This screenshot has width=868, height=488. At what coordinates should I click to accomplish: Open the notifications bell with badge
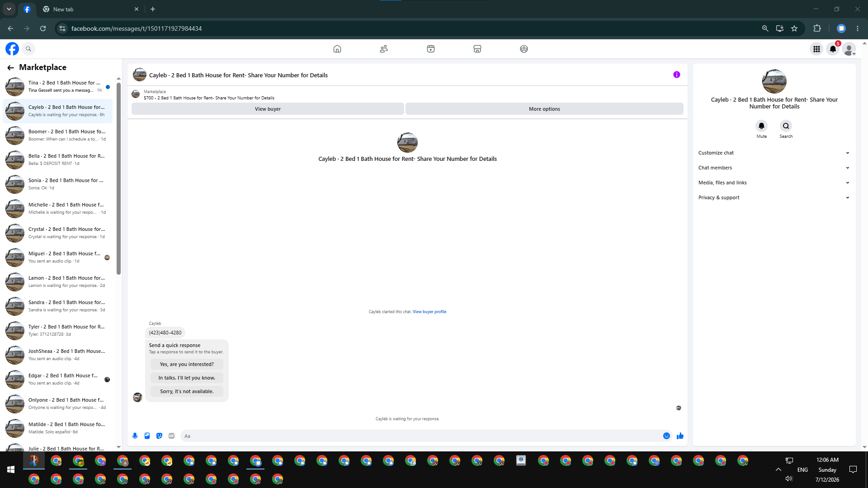[x=833, y=49]
